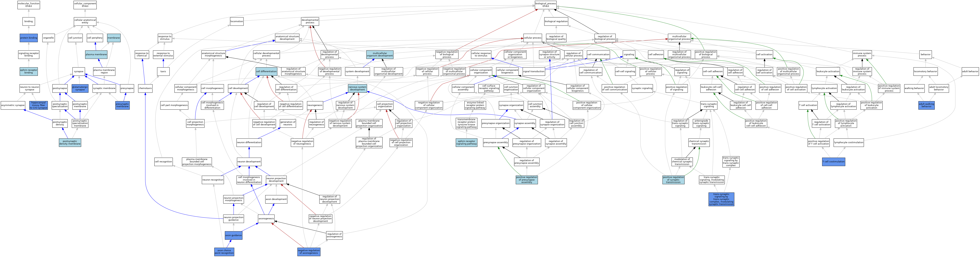
Task: Click the 'locomotory behavior' node
Action: pyautogui.click(x=926, y=71)
